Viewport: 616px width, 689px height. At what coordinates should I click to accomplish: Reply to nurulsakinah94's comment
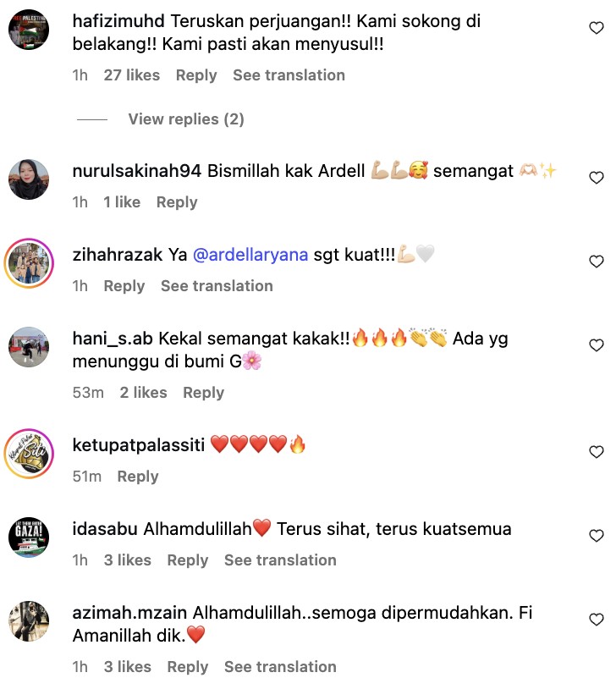(x=177, y=202)
